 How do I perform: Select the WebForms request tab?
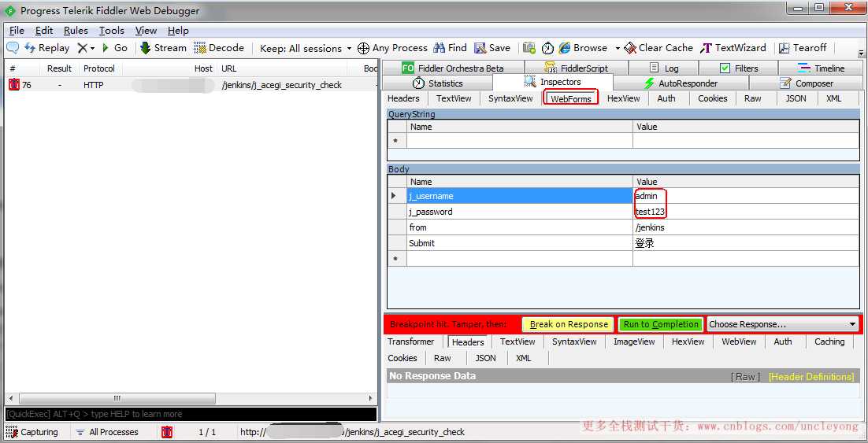coord(571,98)
